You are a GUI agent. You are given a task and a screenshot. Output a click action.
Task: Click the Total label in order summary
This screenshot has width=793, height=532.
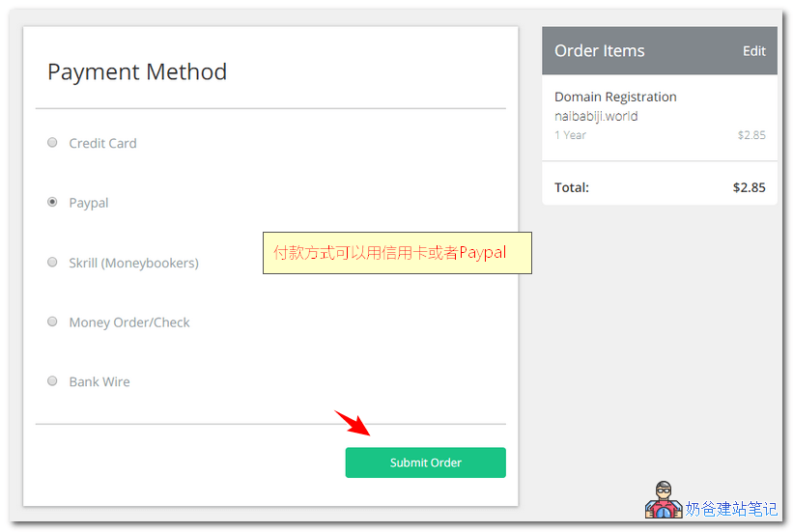[572, 187]
